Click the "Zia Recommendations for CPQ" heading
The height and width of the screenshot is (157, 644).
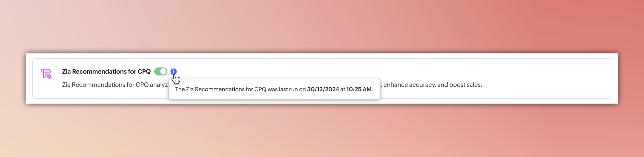[106, 72]
